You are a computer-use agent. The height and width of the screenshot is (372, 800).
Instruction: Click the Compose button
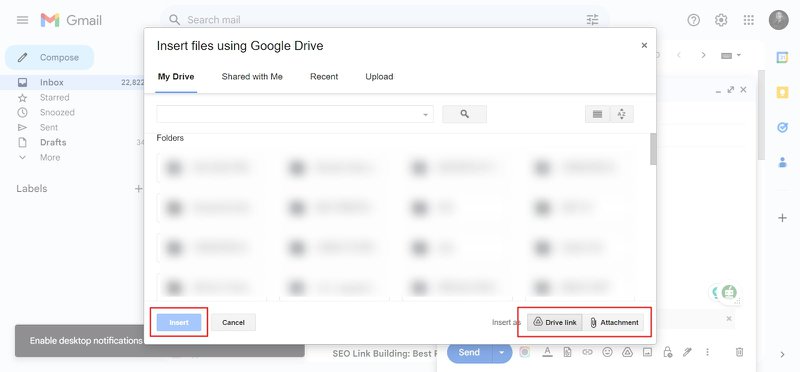49,58
